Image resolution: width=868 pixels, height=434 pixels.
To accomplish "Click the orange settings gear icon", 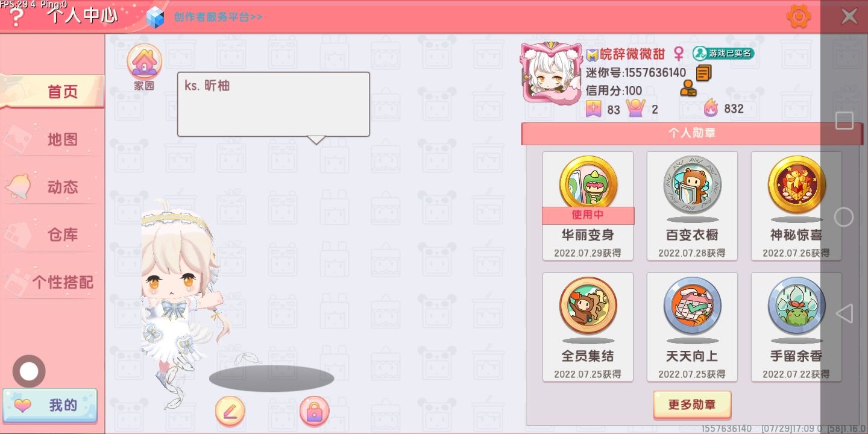I will (x=799, y=16).
